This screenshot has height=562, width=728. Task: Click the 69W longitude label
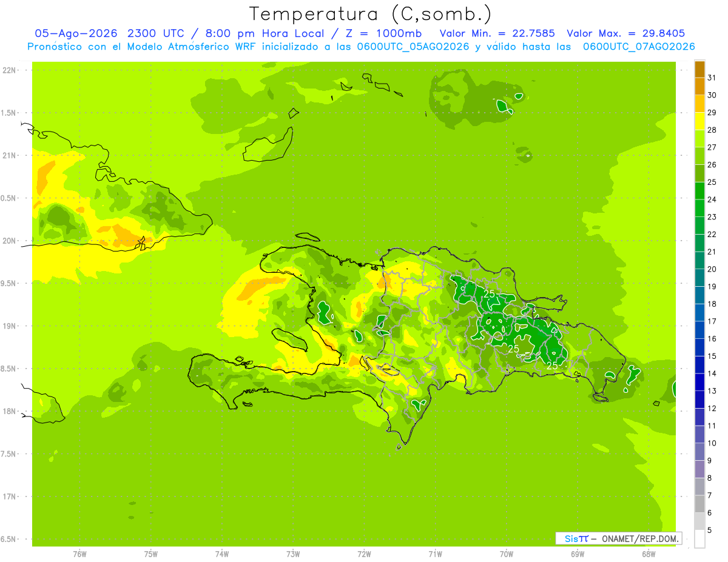click(x=578, y=554)
